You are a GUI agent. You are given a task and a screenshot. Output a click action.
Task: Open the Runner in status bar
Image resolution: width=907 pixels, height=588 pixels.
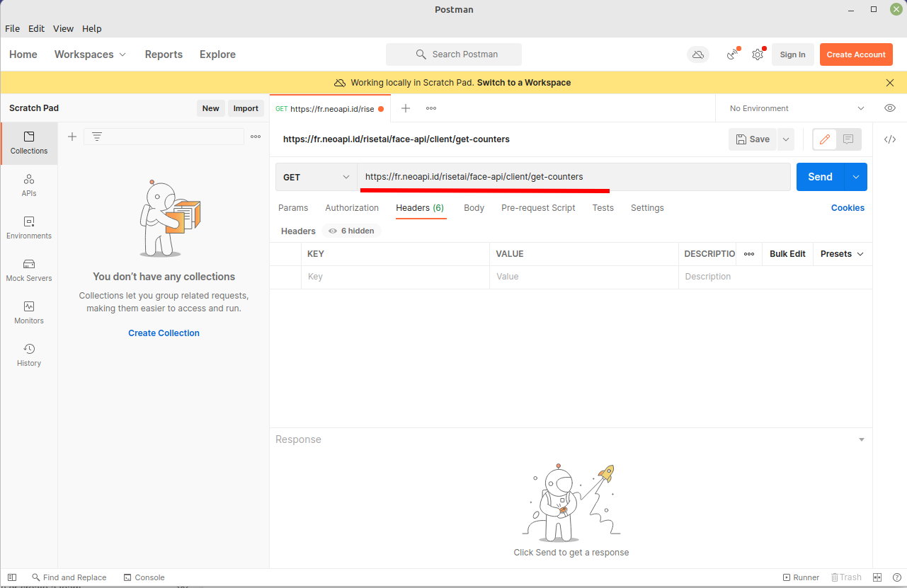pos(801,577)
